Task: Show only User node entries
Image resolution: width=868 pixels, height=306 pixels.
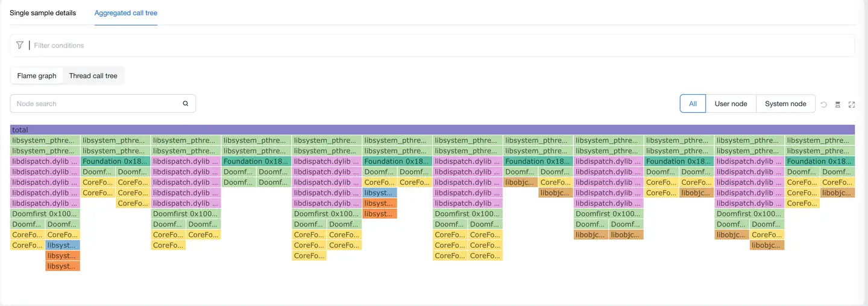Action: [731, 104]
